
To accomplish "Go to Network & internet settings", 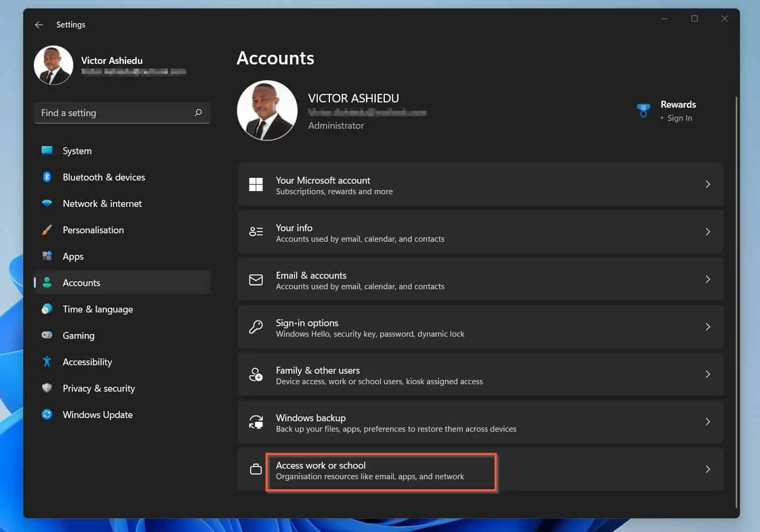I will [x=122, y=203].
